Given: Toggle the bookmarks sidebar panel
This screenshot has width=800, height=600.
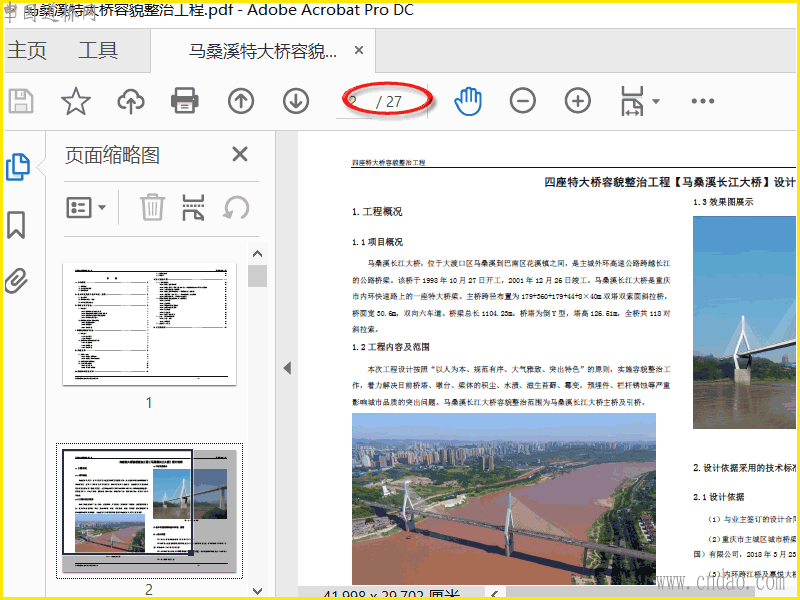Looking at the screenshot, I should point(17,225).
